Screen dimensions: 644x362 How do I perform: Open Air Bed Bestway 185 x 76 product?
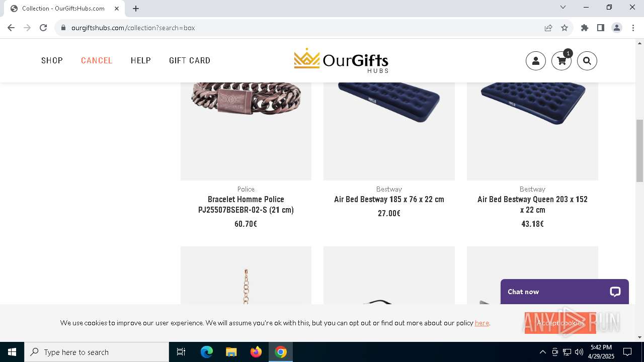[x=389, y=200]
